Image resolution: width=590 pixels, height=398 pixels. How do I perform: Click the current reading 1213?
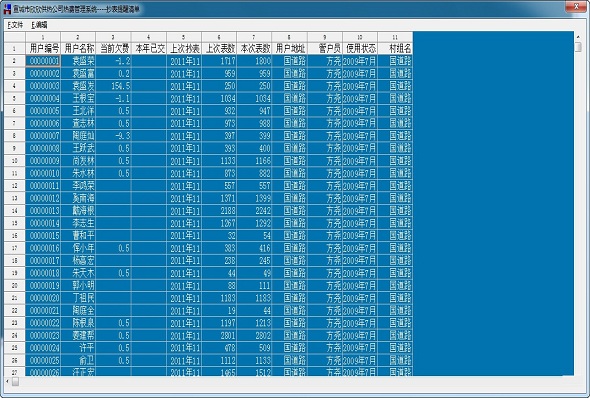tap(254, 323)
